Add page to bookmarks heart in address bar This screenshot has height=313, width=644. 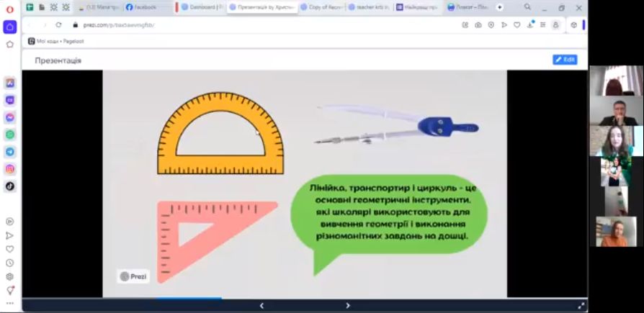point(517,24)
